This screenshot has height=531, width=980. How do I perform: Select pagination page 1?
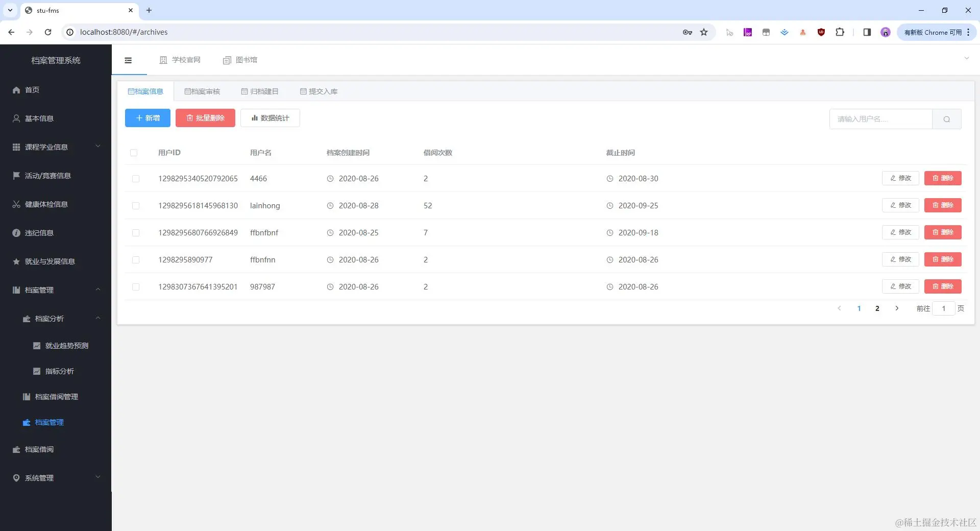click(859, 308)
